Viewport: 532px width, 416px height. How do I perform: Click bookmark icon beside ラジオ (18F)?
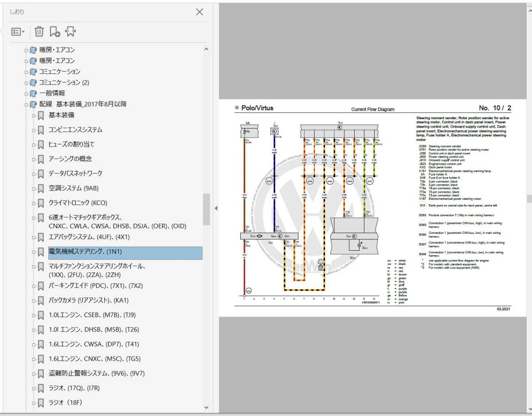[41, 403]
